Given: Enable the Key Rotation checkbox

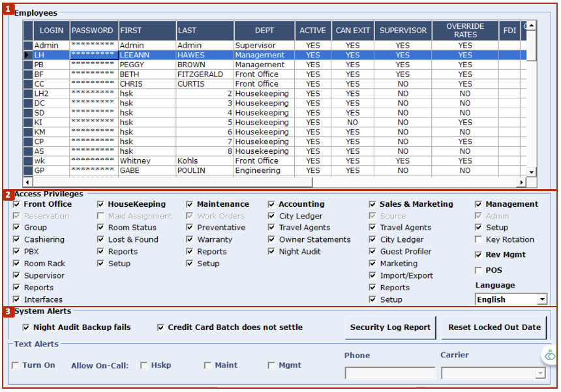Looking at the screenshot, I should (479, 240).
